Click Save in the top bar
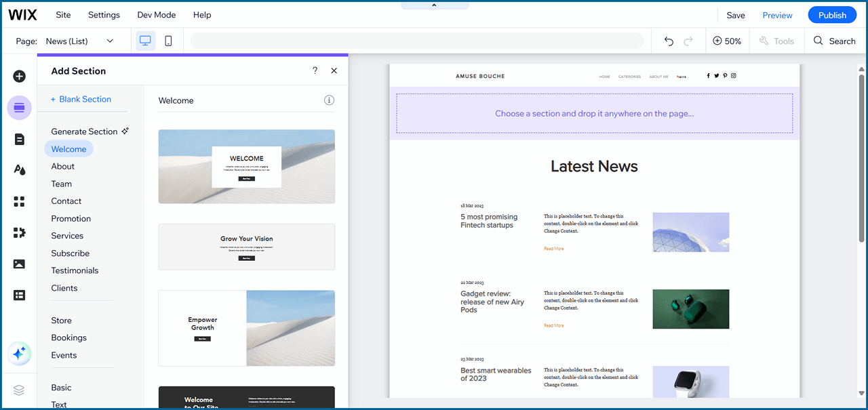This screenshot has width=868, height=410. [x=736, y=15]
